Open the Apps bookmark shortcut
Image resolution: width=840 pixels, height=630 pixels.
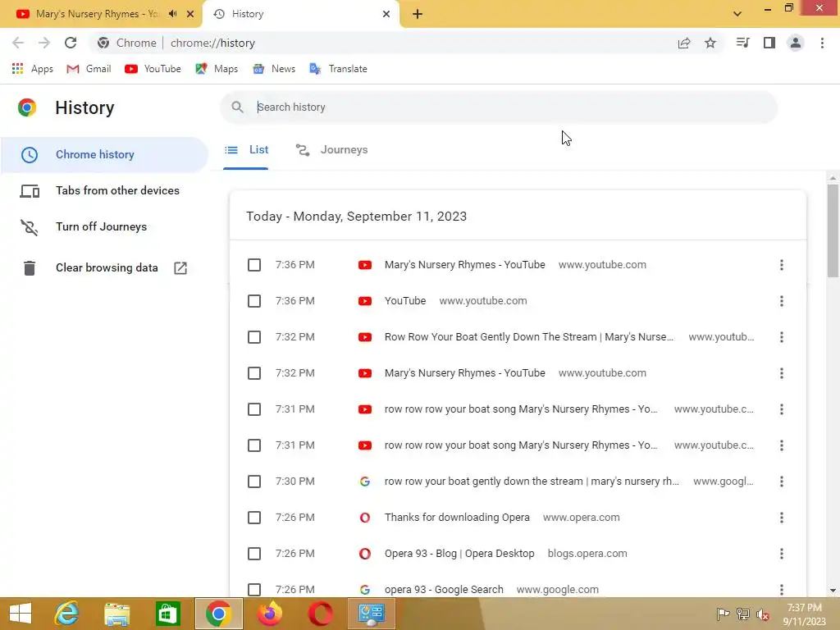[33, 69]
